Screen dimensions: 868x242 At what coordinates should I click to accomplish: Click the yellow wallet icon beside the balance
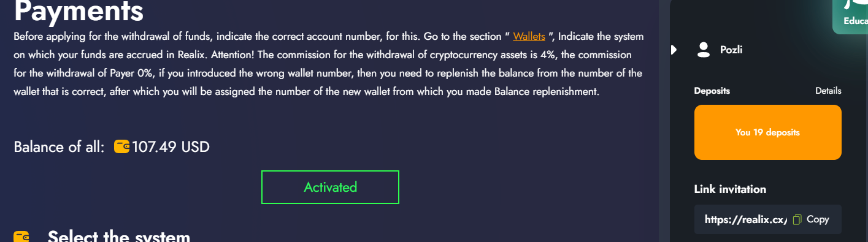pyautogui.click(x=121, y=147)
